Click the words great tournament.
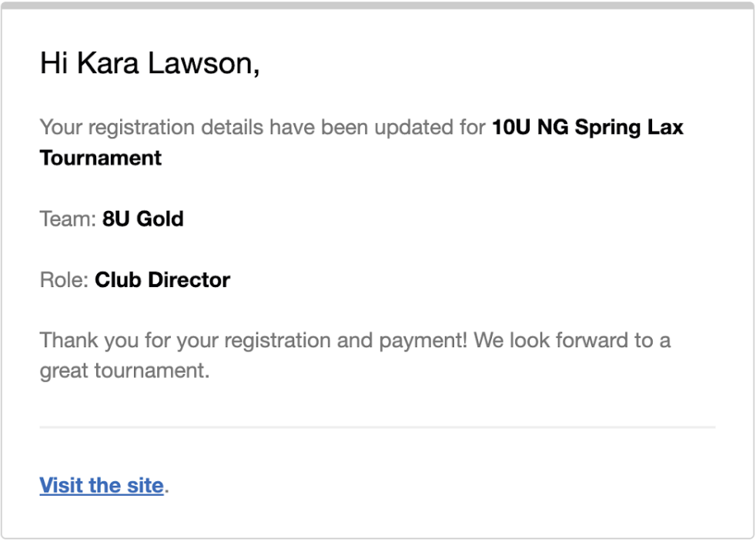This screenshot has height=542, width=756. (125, 371)
